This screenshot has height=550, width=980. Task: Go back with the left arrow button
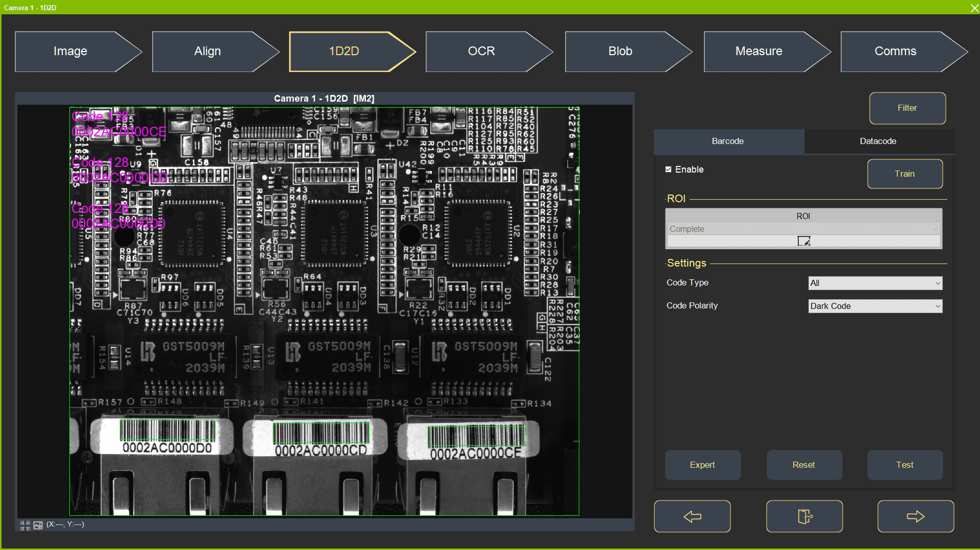(692, 516)
